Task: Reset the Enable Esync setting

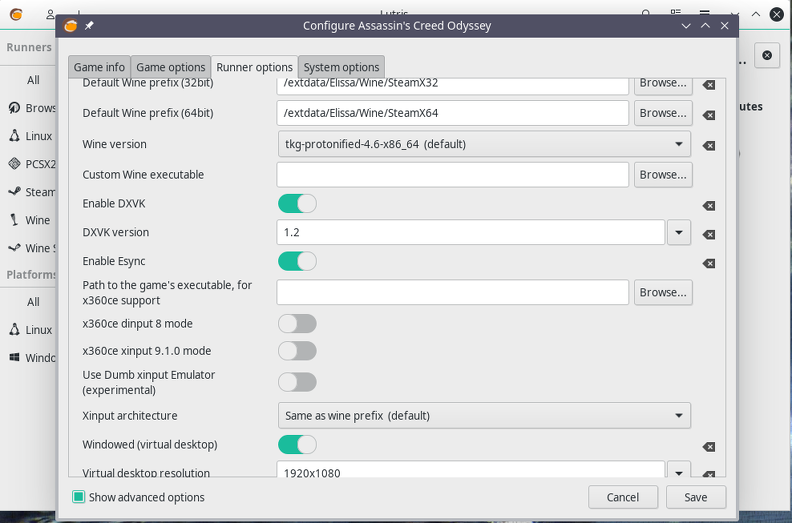Action: 709,263
